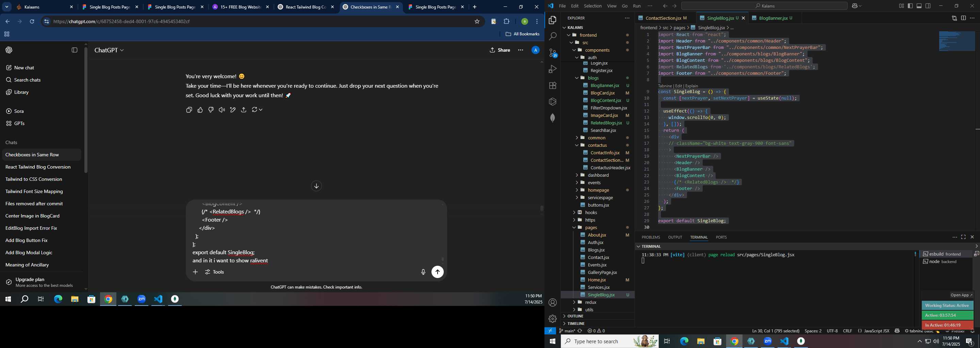
Task: Switch to BlogBanner.jsx editor tab
Action: (x=774, y=18)
